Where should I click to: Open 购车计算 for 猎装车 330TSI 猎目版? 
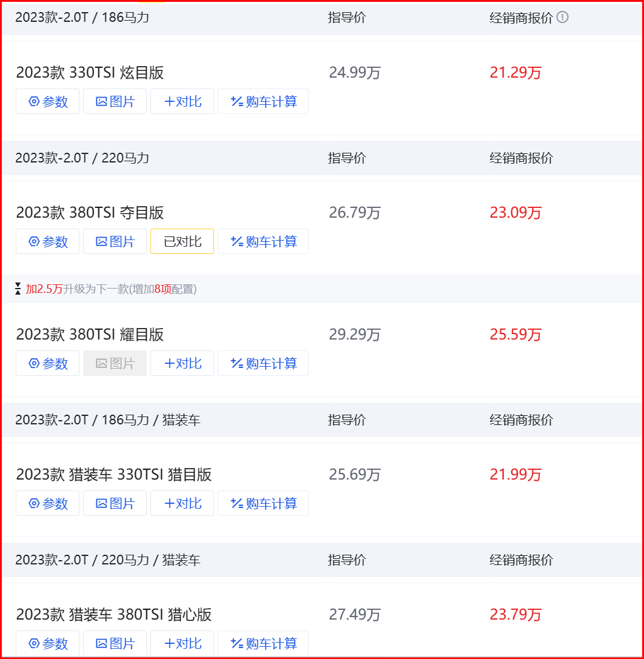point(263,503)
